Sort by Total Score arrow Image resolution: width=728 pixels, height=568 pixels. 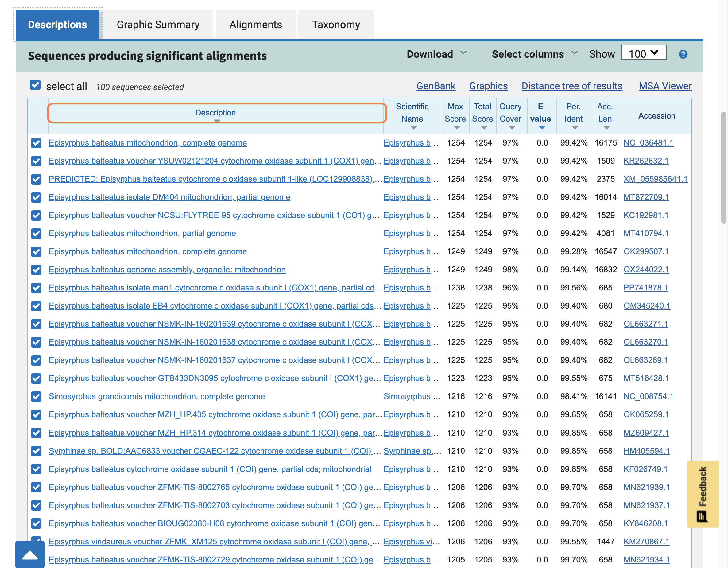click(x=484, y=127)
